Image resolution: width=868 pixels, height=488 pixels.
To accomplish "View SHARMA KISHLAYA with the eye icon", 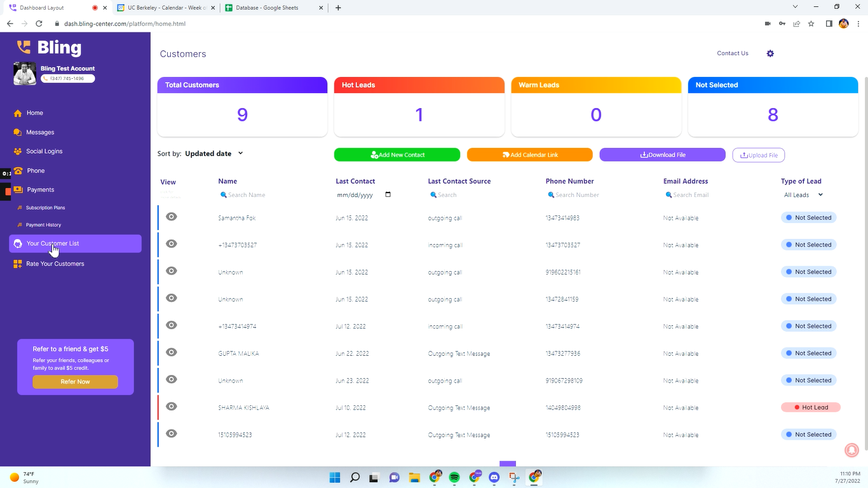I will [172, 407].
